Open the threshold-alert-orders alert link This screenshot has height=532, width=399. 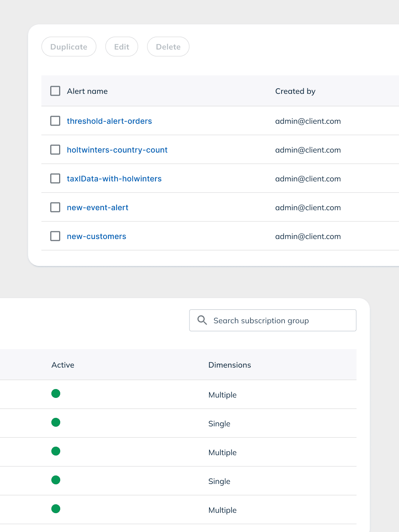[109, 121]
